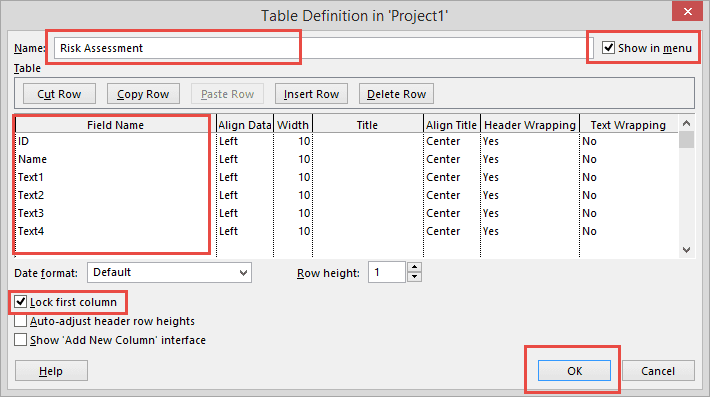
Task: Click the Align Data column header
Action: coord(245,124)
